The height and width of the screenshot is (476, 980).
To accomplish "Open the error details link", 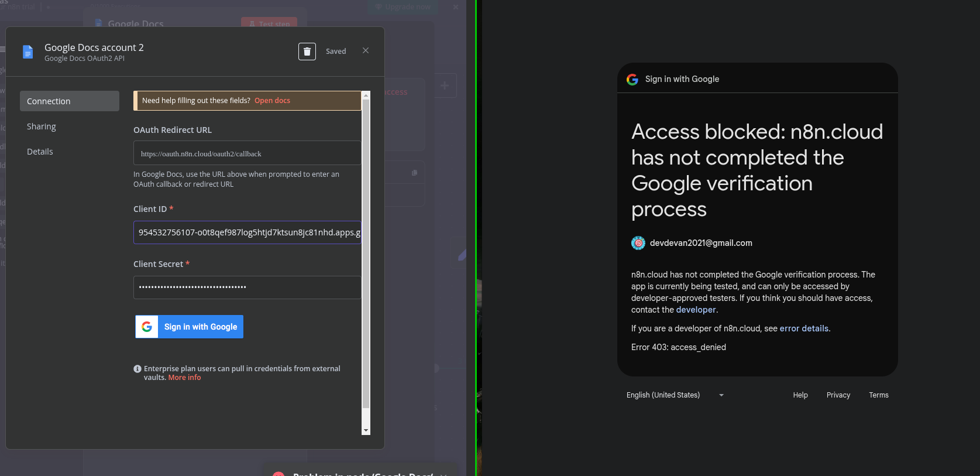I will click(x=804, y=328).
